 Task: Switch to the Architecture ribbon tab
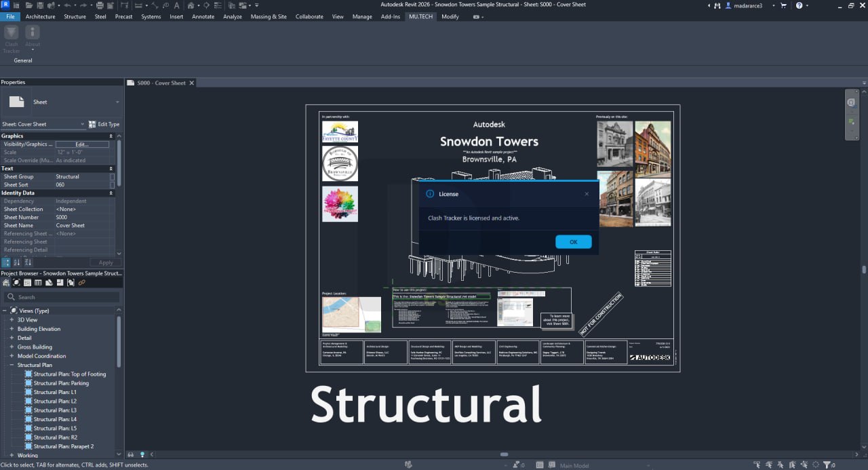pyautogui.click(x=41, y=16)
